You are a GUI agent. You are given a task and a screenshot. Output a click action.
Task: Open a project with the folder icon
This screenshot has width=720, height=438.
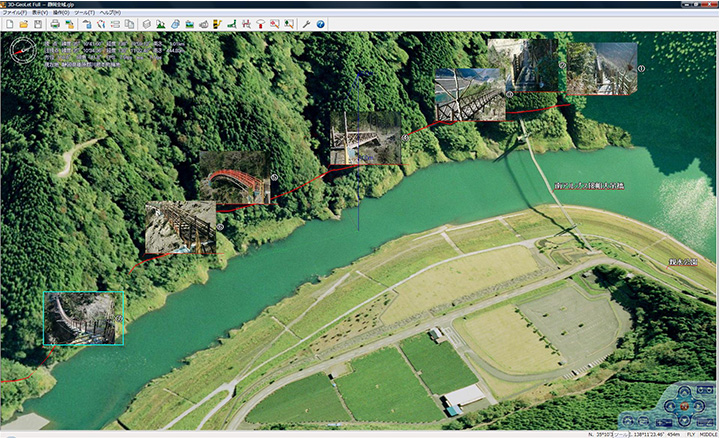click(x=23, y=24)
